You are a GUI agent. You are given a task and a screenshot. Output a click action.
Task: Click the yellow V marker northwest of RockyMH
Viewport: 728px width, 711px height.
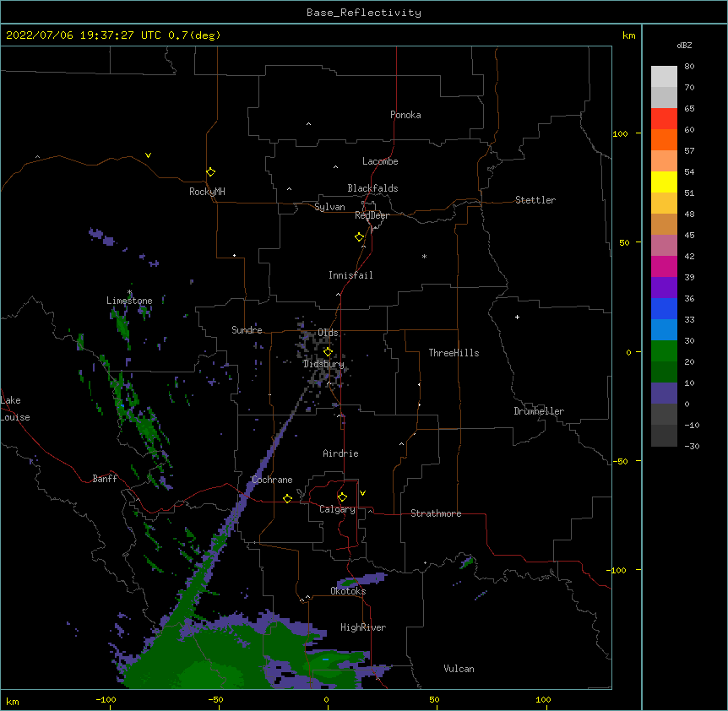pos(148,155)
